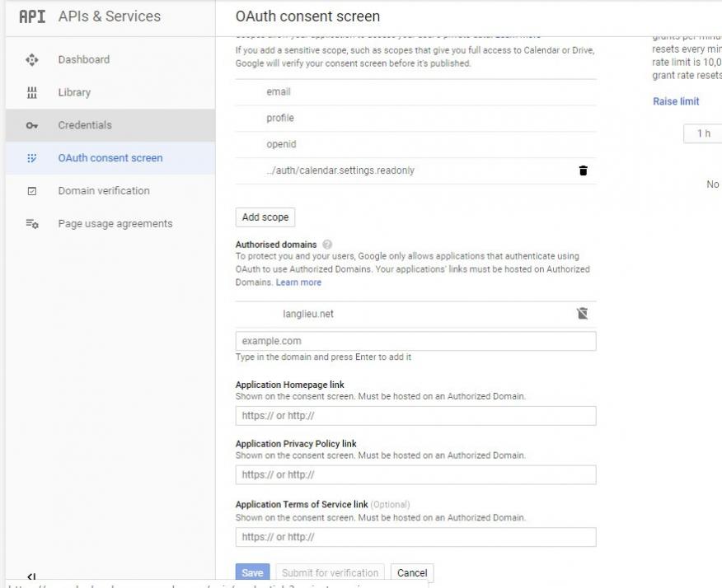Click the Credentials key icon
The width and height of the screenshot is (722, 588).
pos(31,125)
